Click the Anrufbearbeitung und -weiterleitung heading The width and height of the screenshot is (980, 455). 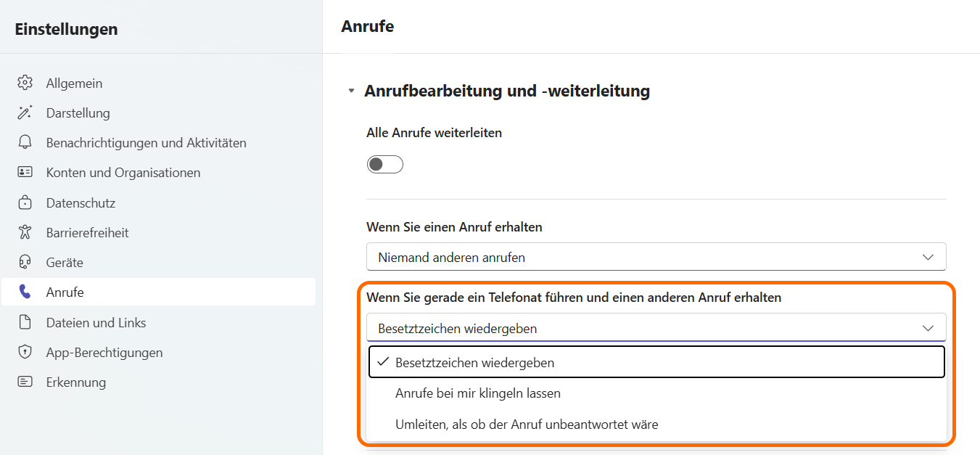(x=506, y=91)
